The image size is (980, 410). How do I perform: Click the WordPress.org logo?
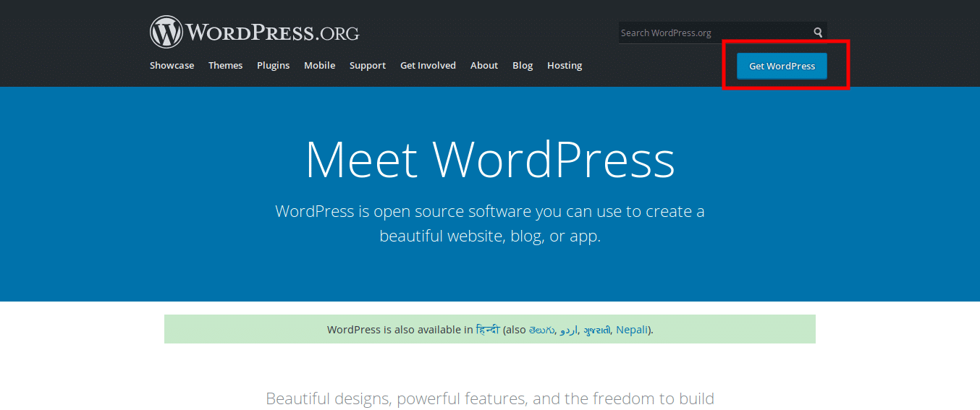point(255,33)
